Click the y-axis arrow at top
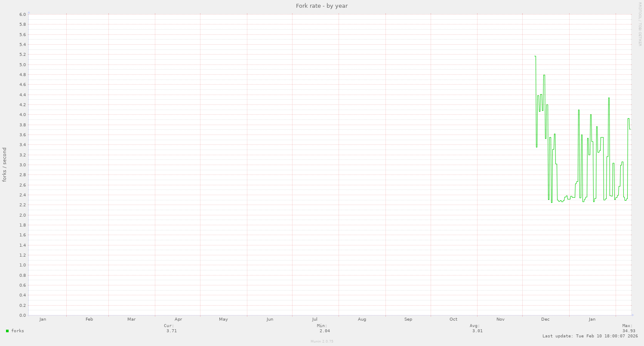The image size is (644, 346). pyautogui.click(x=28, y=12)
